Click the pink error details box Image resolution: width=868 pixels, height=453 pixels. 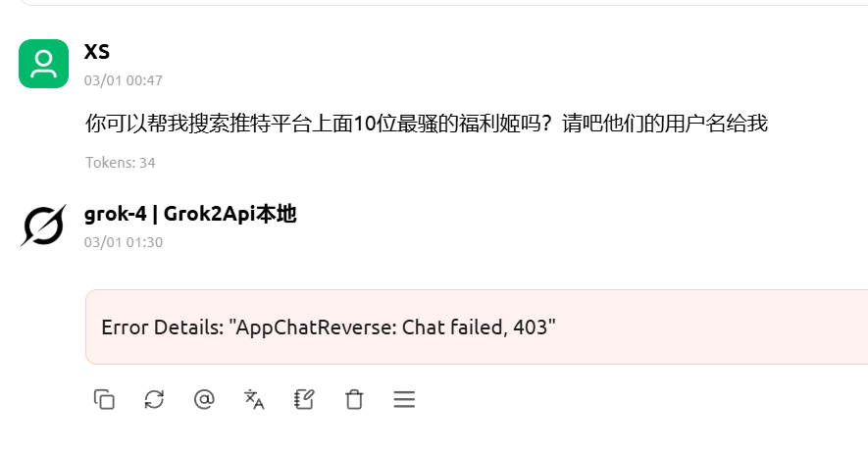coord(477,327)
